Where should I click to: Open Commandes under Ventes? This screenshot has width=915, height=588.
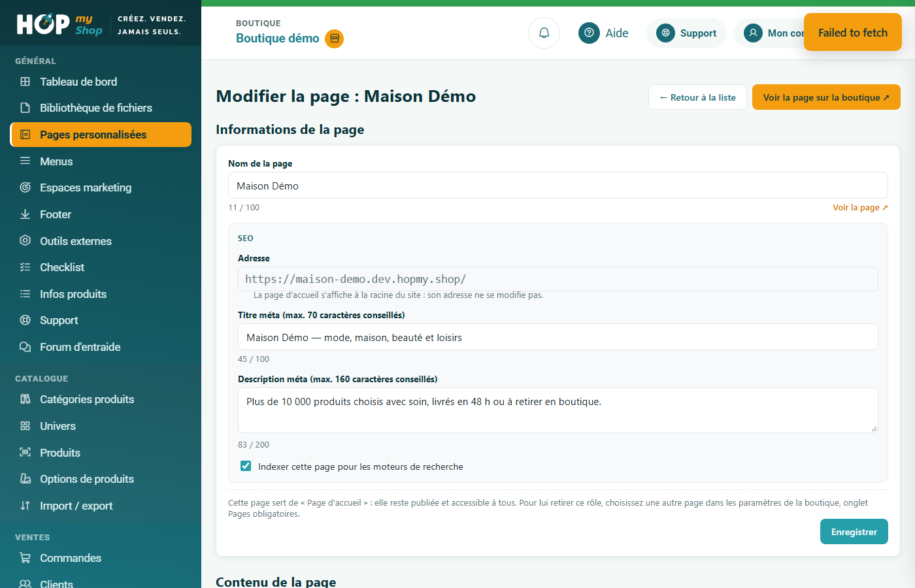pos(101,558)
